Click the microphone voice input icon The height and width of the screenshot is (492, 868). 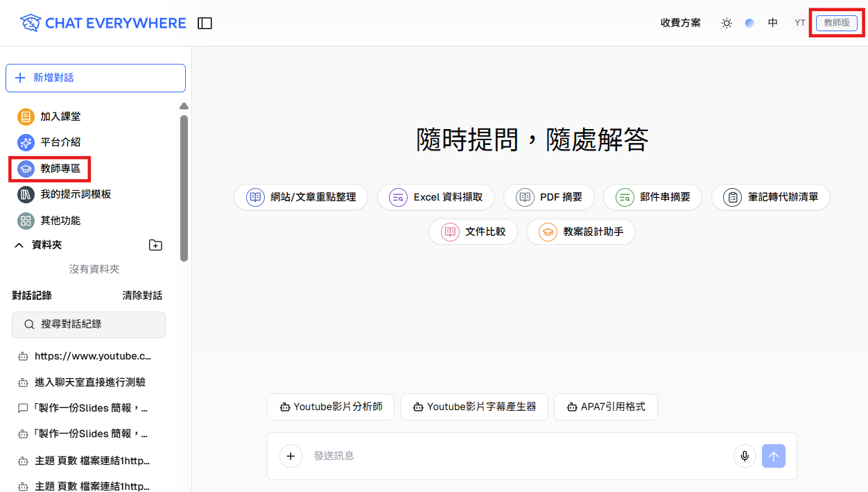click(745, 456)
